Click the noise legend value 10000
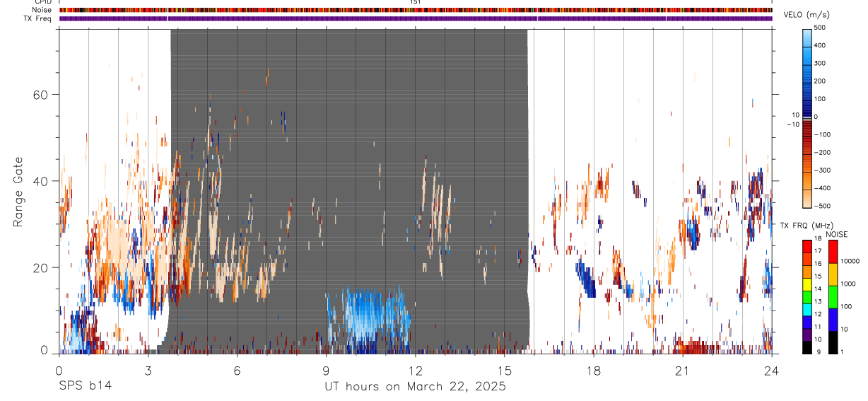 (850, 261)
